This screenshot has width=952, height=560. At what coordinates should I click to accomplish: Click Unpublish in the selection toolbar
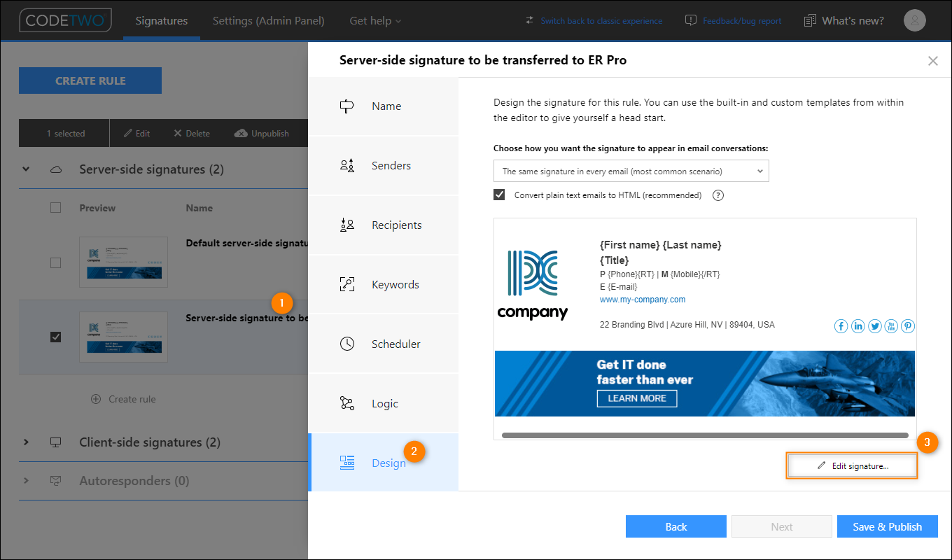(x=262, y=133)
